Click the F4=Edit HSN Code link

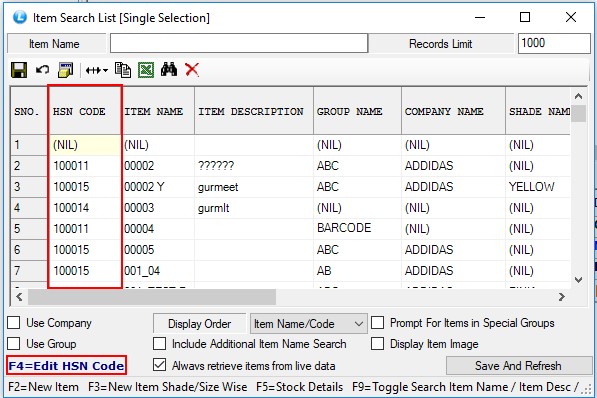tap(66, 366)
